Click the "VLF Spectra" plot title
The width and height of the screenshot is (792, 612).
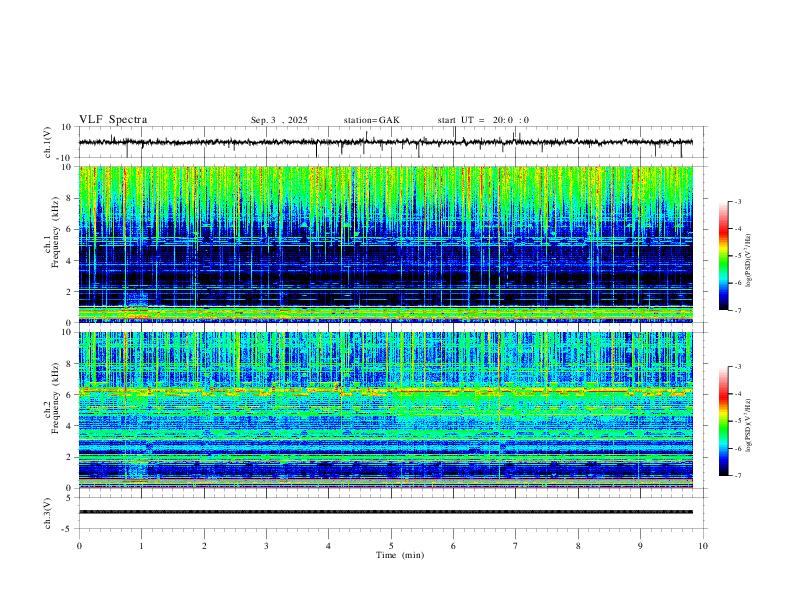click(x=113, y=120)
